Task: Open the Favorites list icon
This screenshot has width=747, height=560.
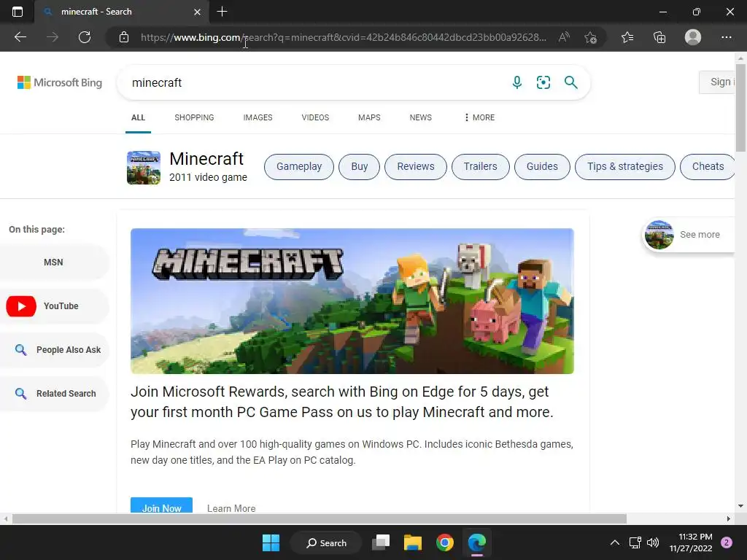Action: point(627,37)
